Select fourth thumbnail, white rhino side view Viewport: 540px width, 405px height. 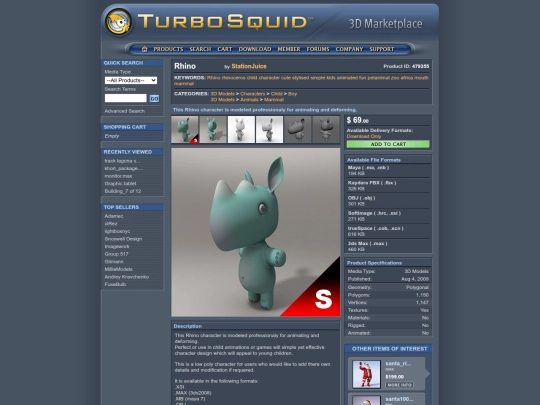(x=270, y=129)
